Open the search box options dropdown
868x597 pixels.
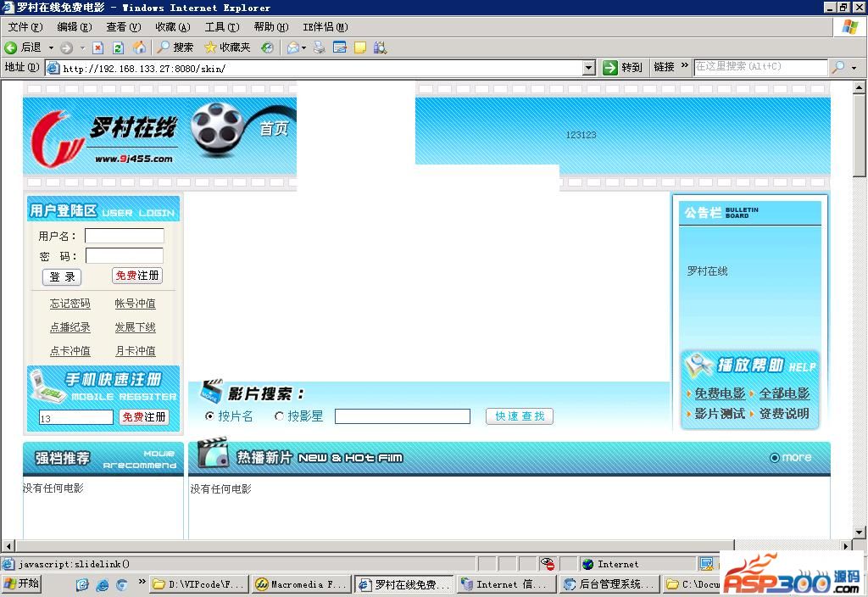(854, 68)
